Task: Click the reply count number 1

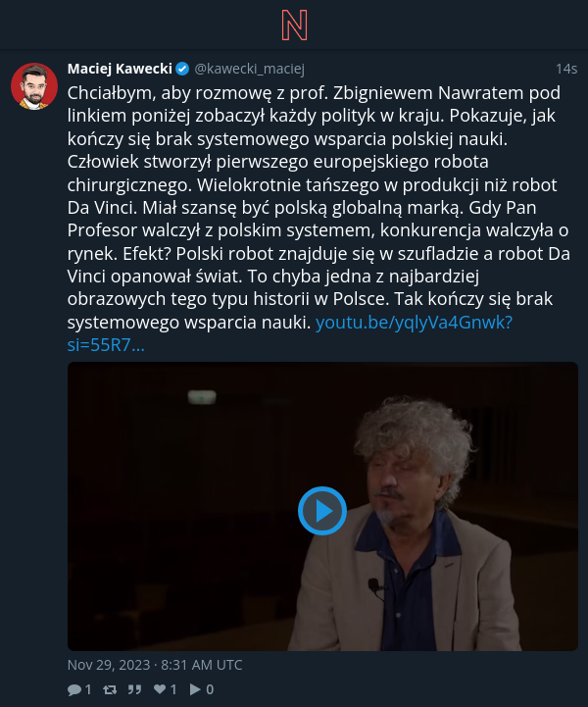Action: coord(88,689)
